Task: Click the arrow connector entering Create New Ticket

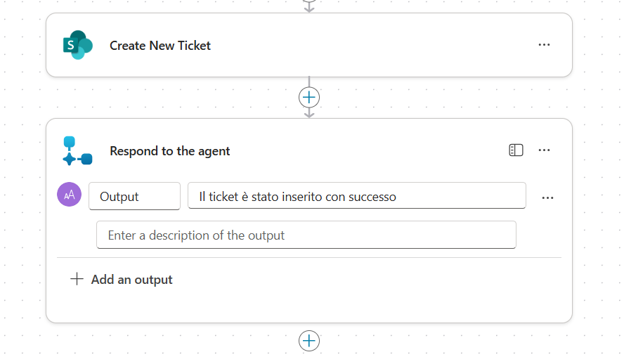Action: coord(309,8)
